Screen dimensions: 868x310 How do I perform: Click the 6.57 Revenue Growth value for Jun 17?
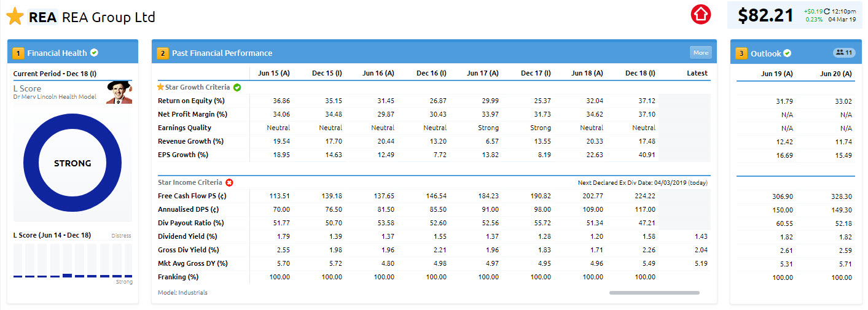click(491, 141)
